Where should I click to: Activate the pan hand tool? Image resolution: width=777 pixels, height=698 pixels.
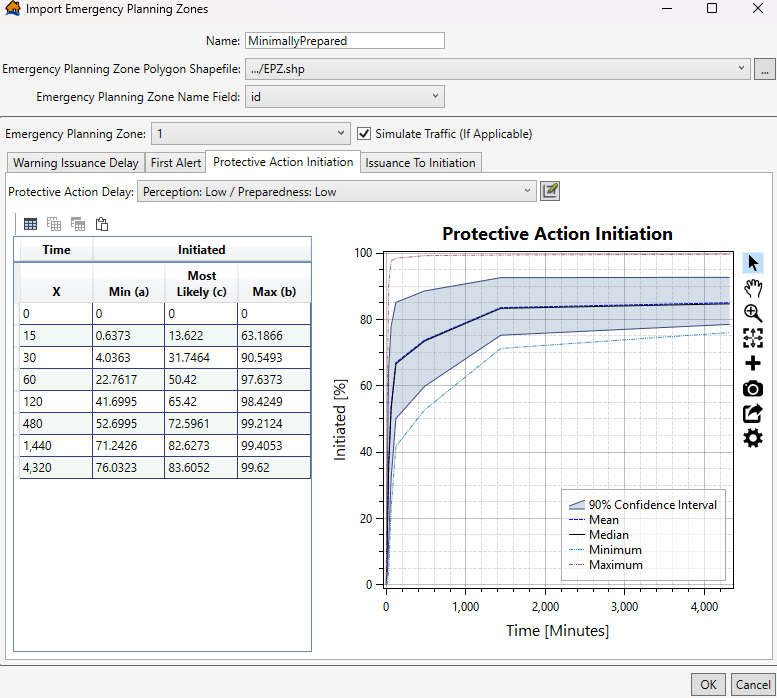pos(753,288)
